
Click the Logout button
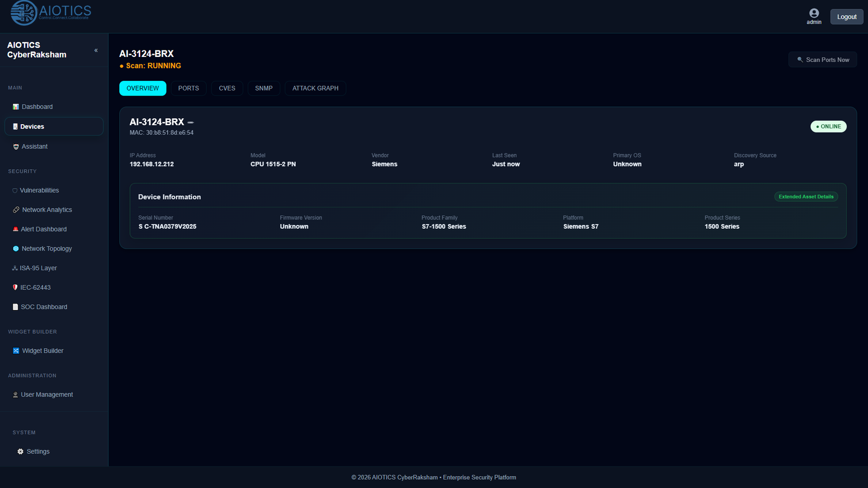(847, 17)
